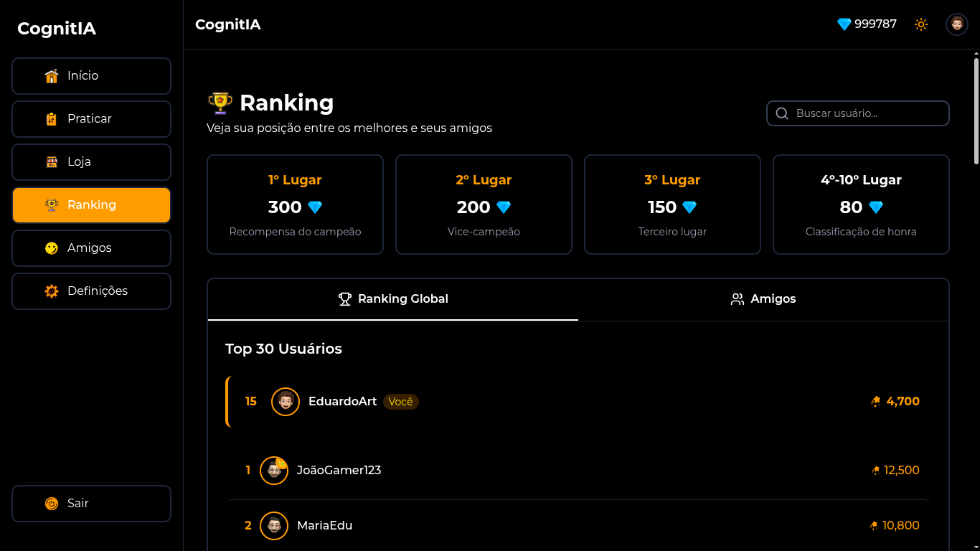Toggle light mode with the sun icon
This screenshot has width=980, height=551.
(x=920, y=24)
